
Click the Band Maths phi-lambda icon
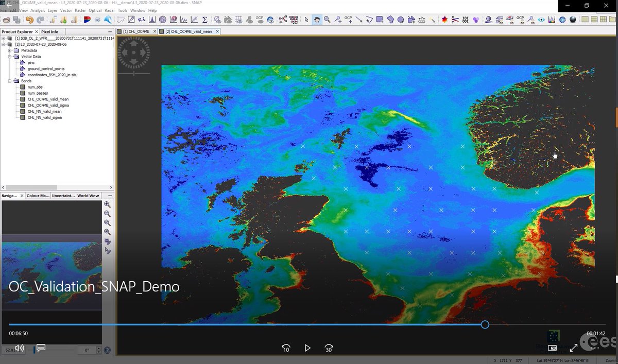(142, 20)
